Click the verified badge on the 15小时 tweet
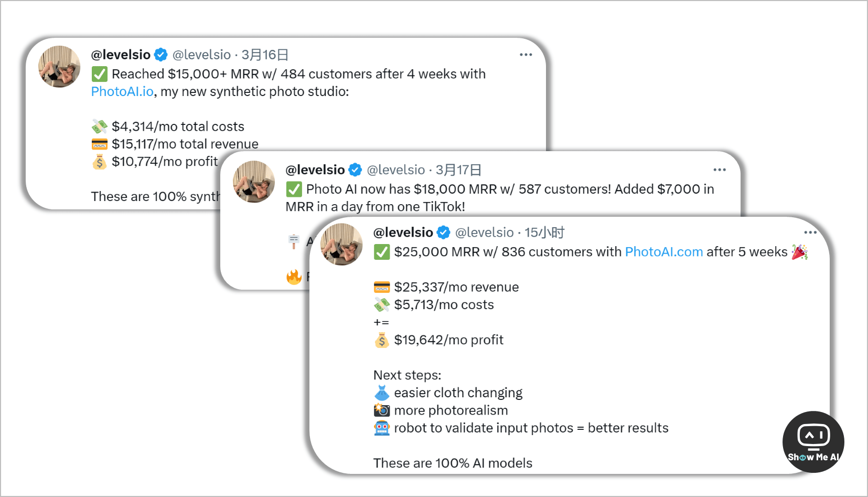The width and height of the screenshot is (868, 497). click(x=443, y=232)
